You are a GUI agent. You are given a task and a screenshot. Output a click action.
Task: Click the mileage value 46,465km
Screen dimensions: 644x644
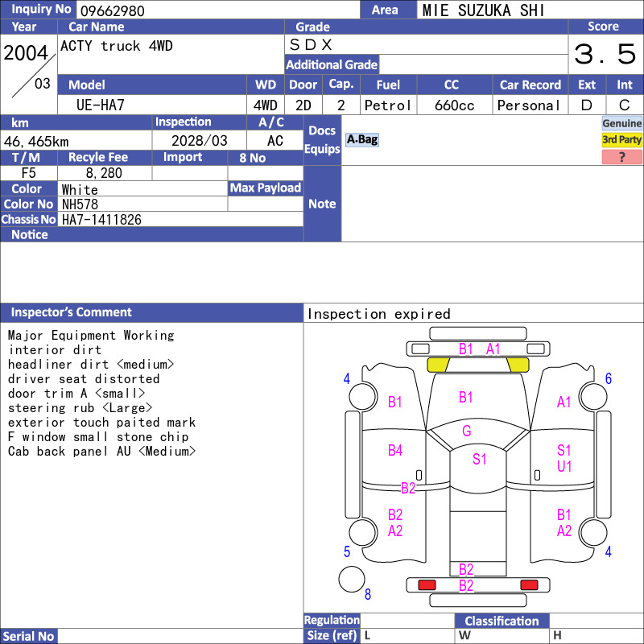tap(36, 142)
